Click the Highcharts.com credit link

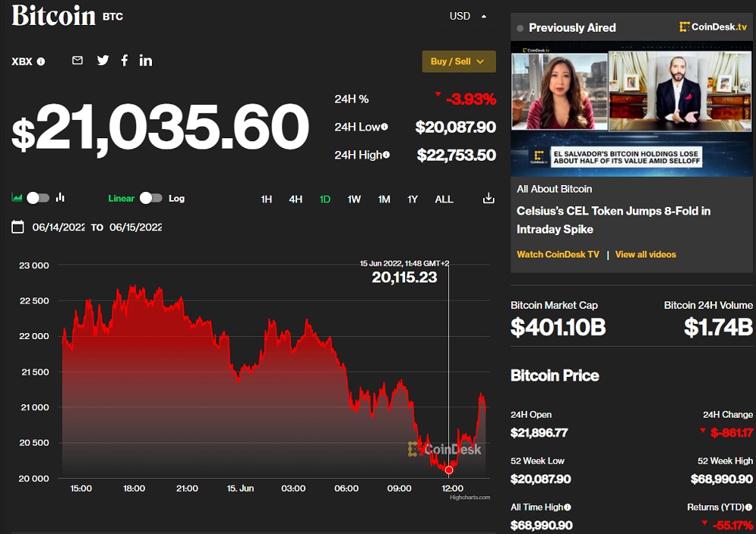(x=469, y=498)
